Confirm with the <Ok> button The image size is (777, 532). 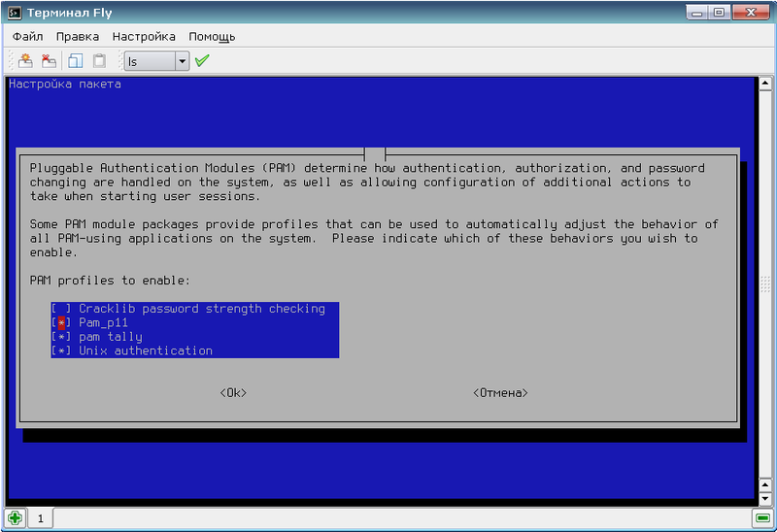[x=233, y=393]
